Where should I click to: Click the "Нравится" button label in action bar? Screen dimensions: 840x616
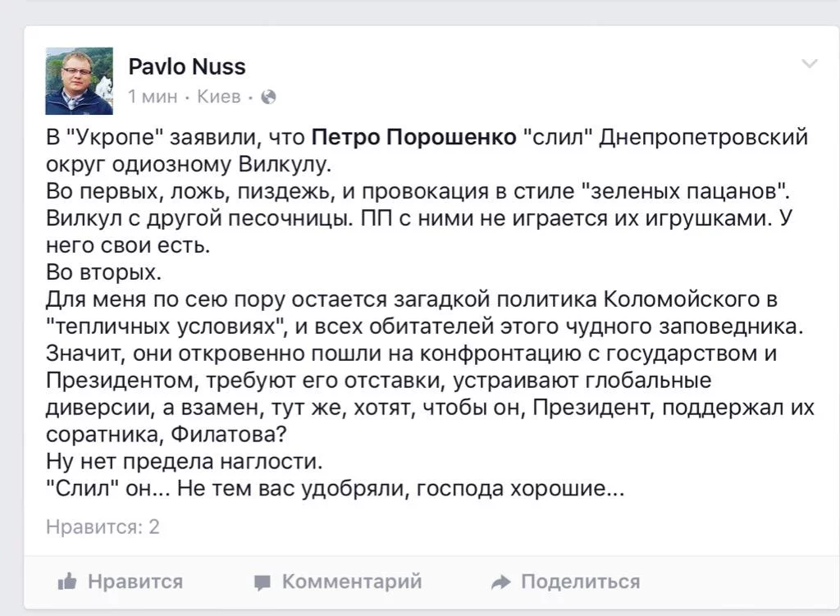click(x=135, y=582)
